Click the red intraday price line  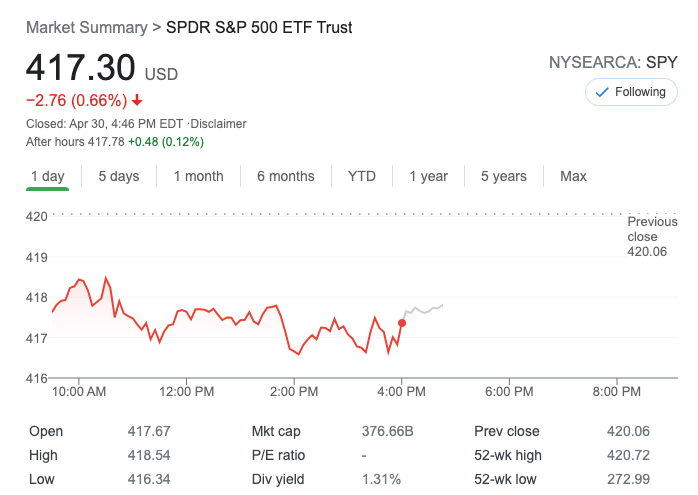click(200, 310)
